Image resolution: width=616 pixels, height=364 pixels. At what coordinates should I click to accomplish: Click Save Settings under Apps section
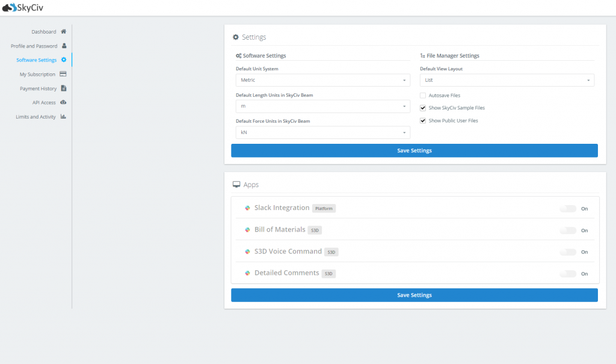click(x=414, y=295)
